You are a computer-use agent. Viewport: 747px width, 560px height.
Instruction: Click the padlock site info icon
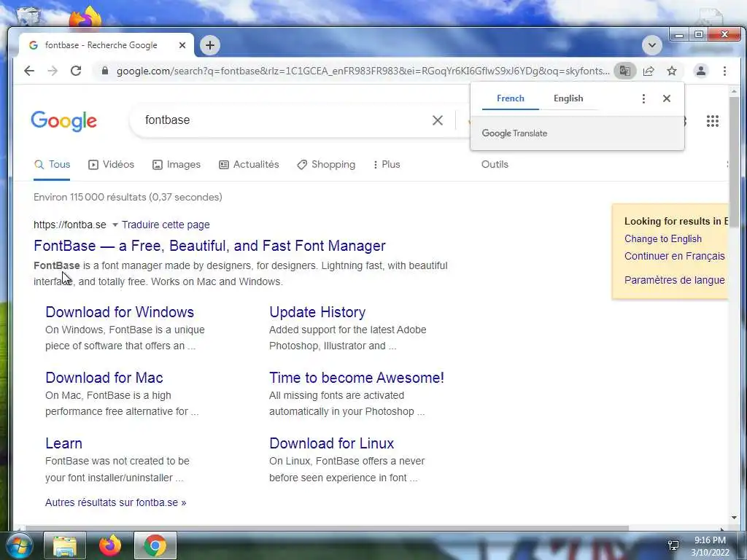click(105, 71)
